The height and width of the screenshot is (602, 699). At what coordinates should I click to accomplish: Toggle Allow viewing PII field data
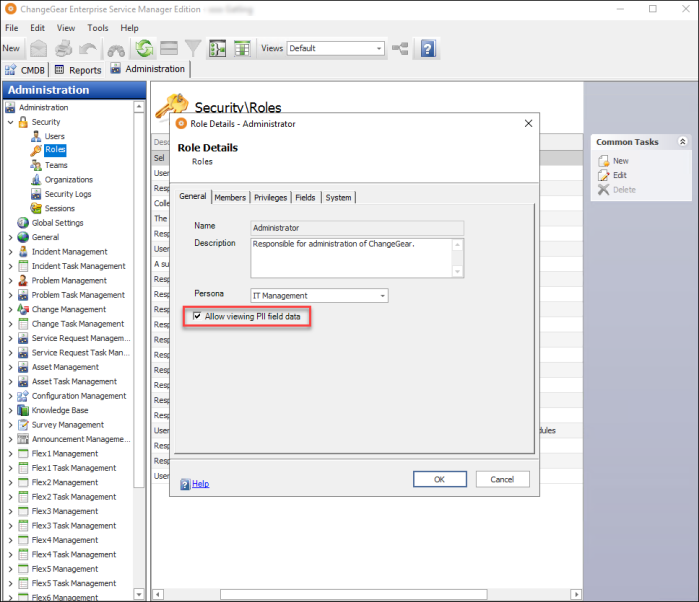(x=197, y=316)
